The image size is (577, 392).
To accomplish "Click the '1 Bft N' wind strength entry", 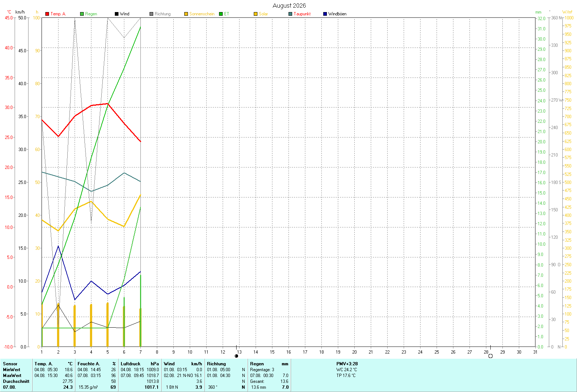I will [172, 387].
